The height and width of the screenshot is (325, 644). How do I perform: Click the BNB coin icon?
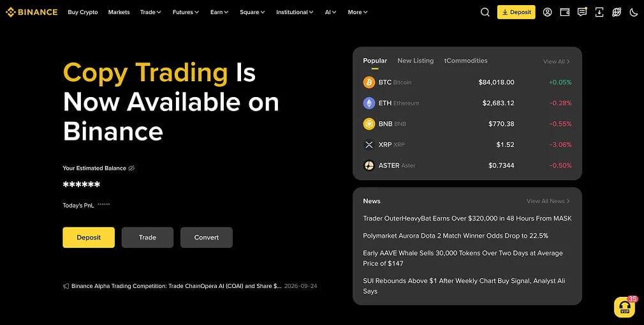pos(369,124)
